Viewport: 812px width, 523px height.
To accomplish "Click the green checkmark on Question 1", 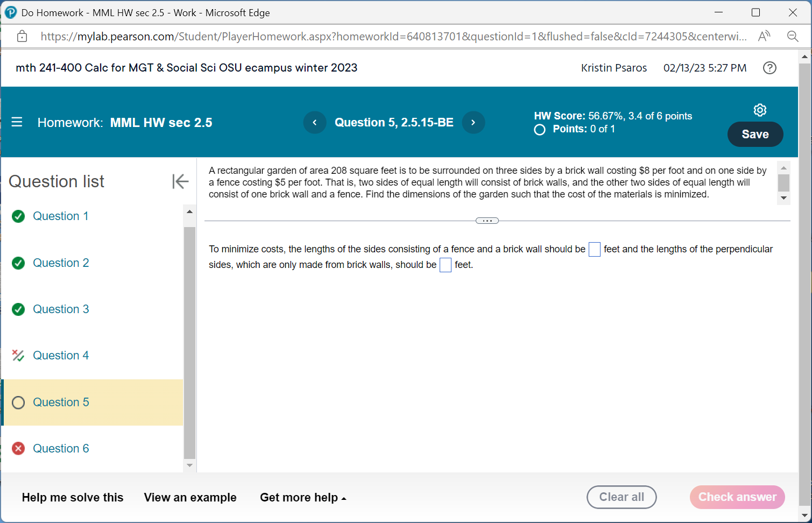I will 18,216.
